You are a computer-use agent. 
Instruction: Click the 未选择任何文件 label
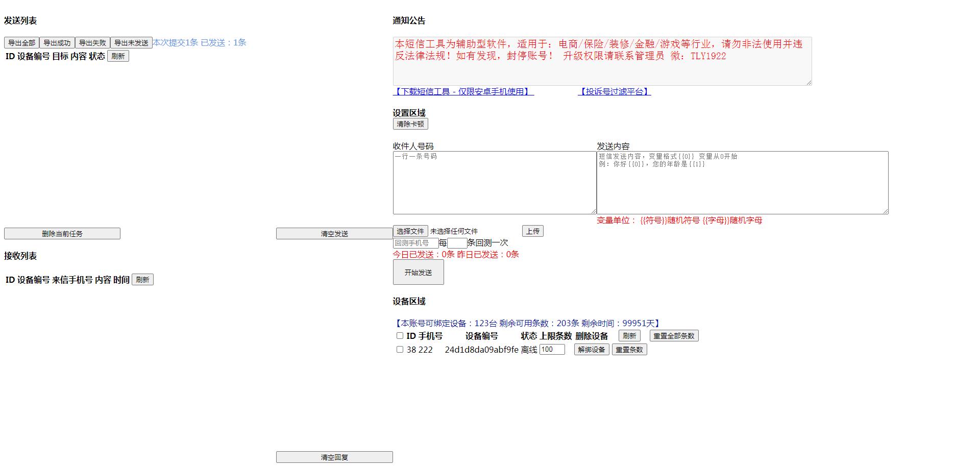tap(454, 231)
